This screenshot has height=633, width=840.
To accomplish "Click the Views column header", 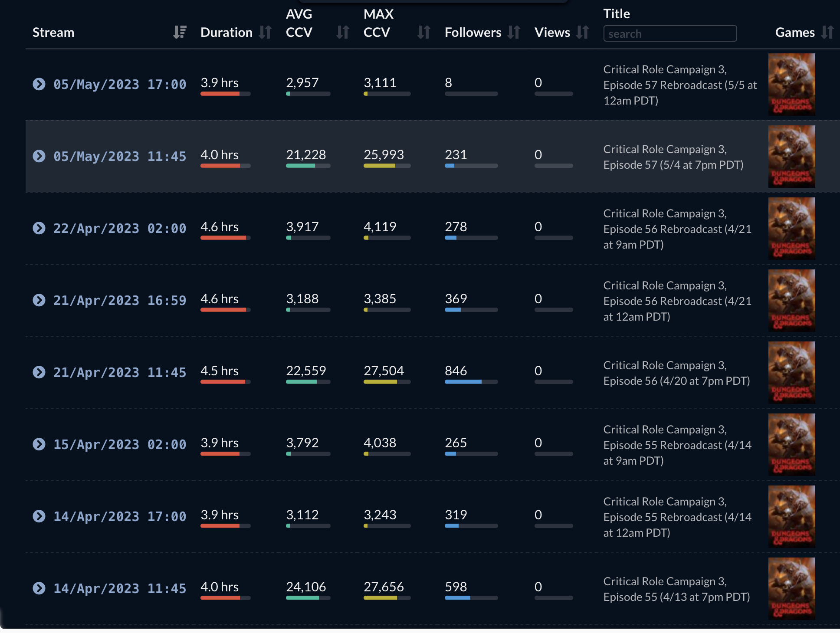I will click(x=552, y=33).
